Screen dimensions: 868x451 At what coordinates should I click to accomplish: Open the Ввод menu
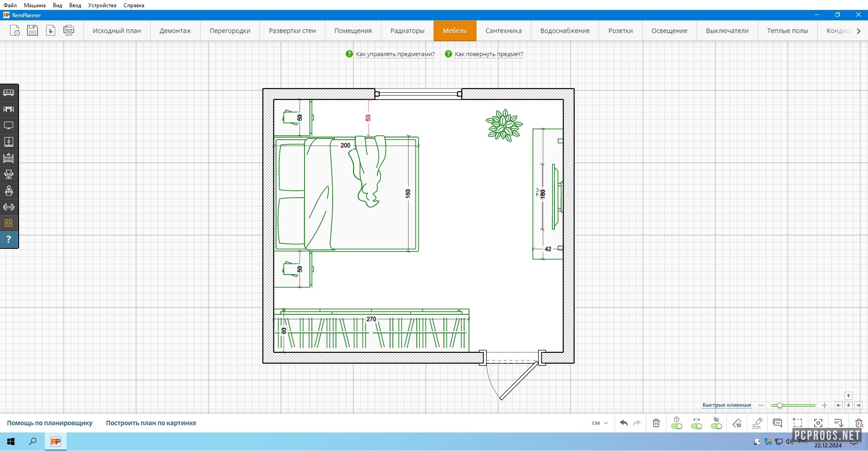pos(75,5)
